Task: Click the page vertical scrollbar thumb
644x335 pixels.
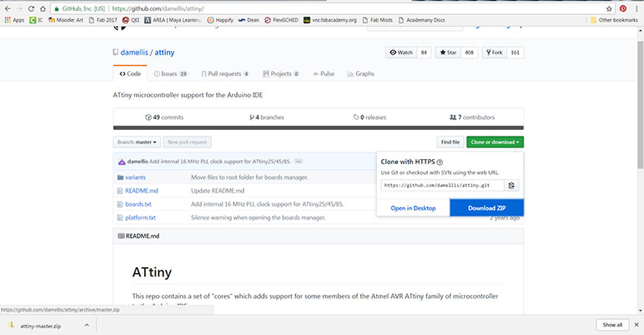Action: pos(640,105)
